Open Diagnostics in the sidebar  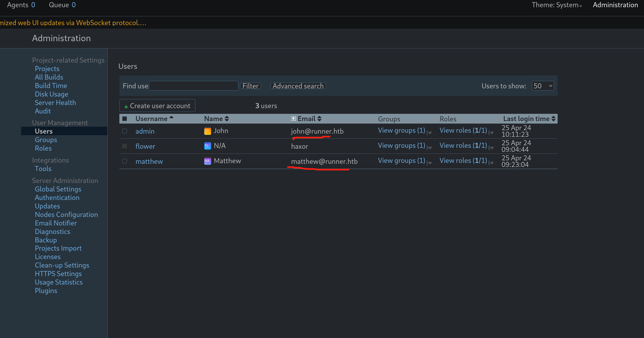pos(52,231)
